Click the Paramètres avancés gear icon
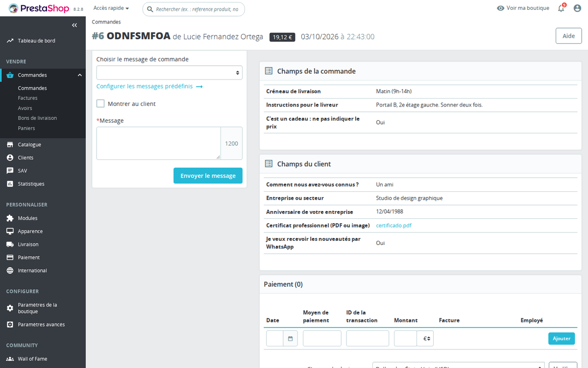 click(10, 324)
